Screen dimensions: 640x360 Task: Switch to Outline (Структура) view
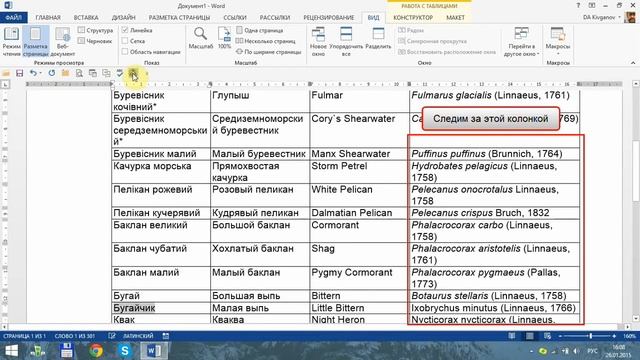[96, 30]
